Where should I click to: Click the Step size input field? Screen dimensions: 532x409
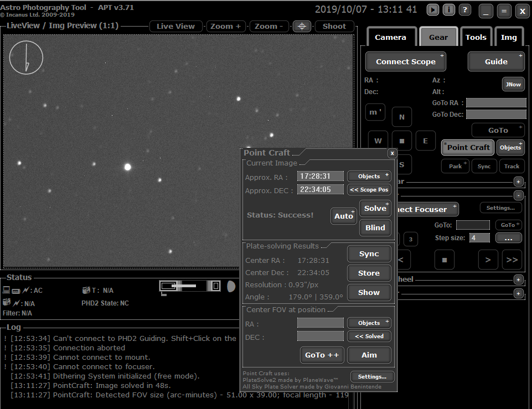point(479,238)
